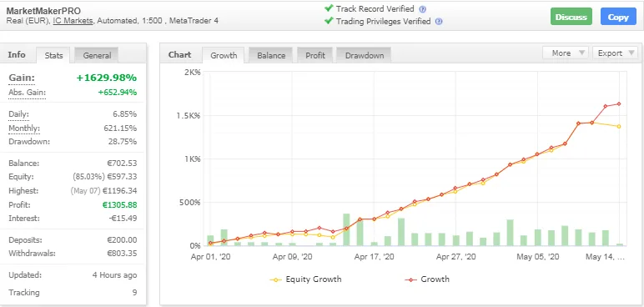The height and width of the screenshot is (307, 644).
Task: Switch chart to the Balance tab
Action: (x=270, y=56)
